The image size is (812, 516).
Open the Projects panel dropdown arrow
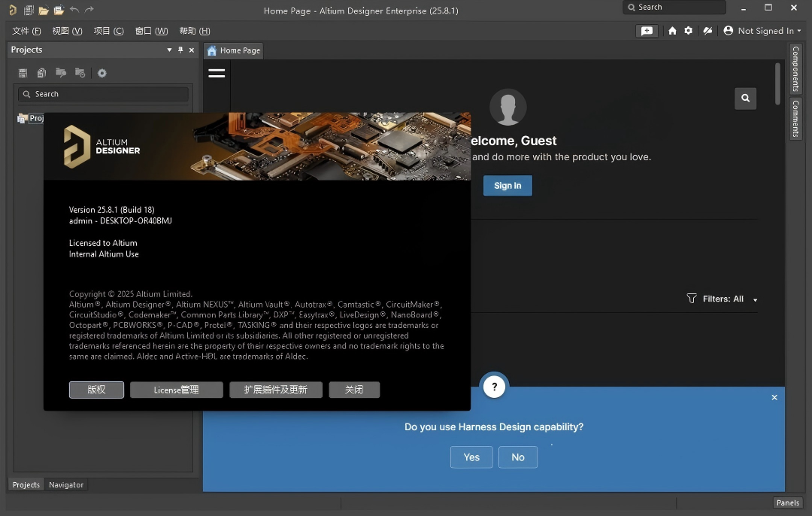[x=169, y=50]
